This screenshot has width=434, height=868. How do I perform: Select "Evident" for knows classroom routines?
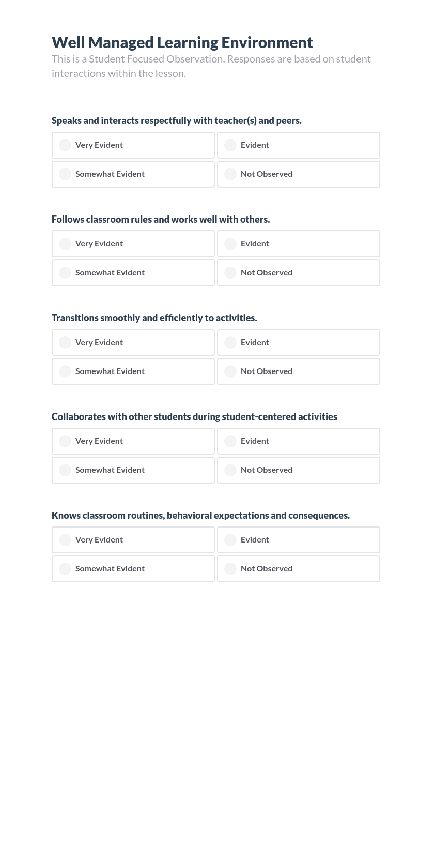(x=298, y=540)
